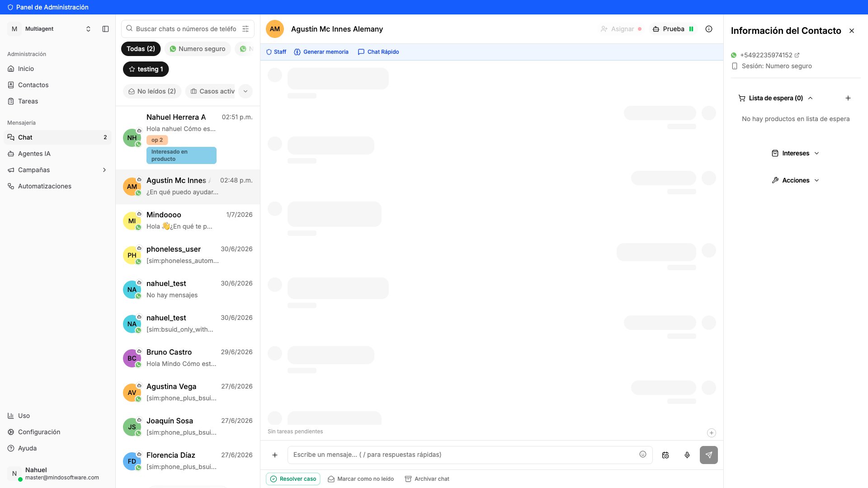Screen dimensions: 868x488
Task: Open Nahuel Herrera A conversation
Action: [x=188, y=138]
